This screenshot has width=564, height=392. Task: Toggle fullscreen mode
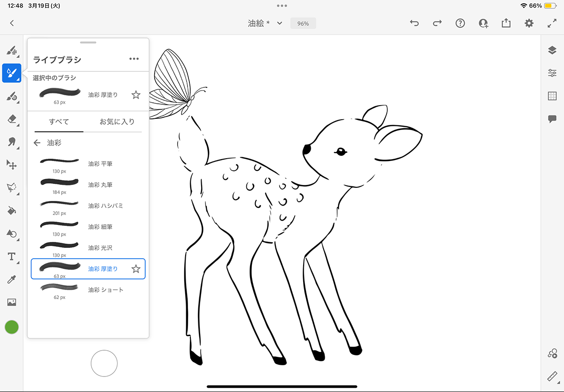(x=552, y=23)
